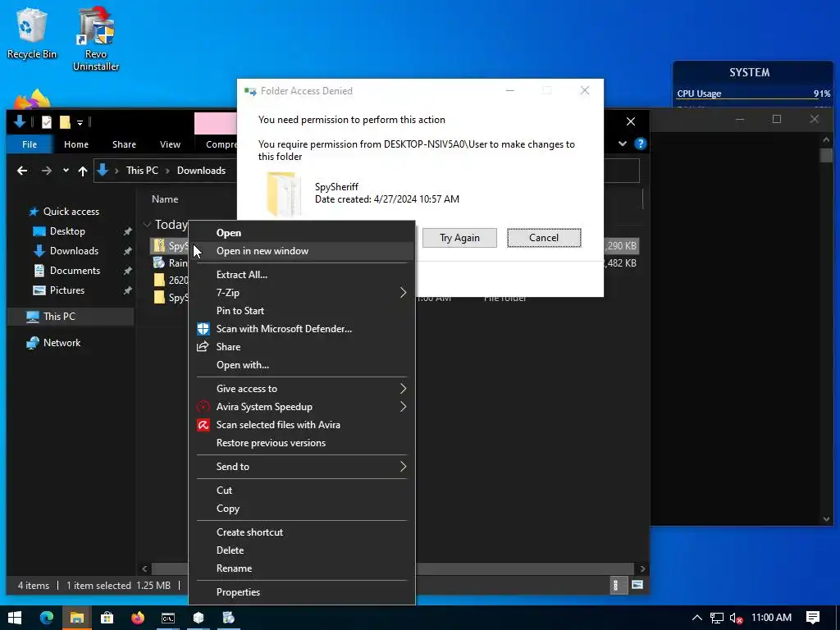Expand the Give access to submenu
The image size is (840, 630).
(403, 388)
